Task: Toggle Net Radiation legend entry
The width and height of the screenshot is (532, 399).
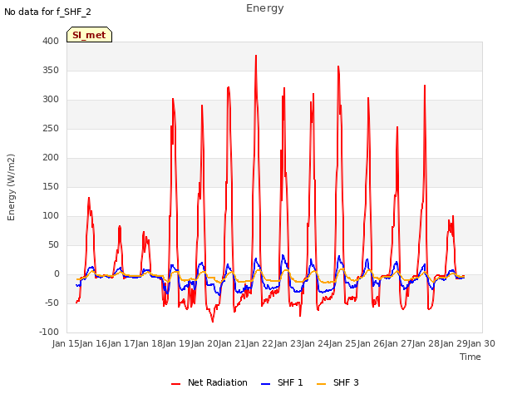Action: pos(209,382)
